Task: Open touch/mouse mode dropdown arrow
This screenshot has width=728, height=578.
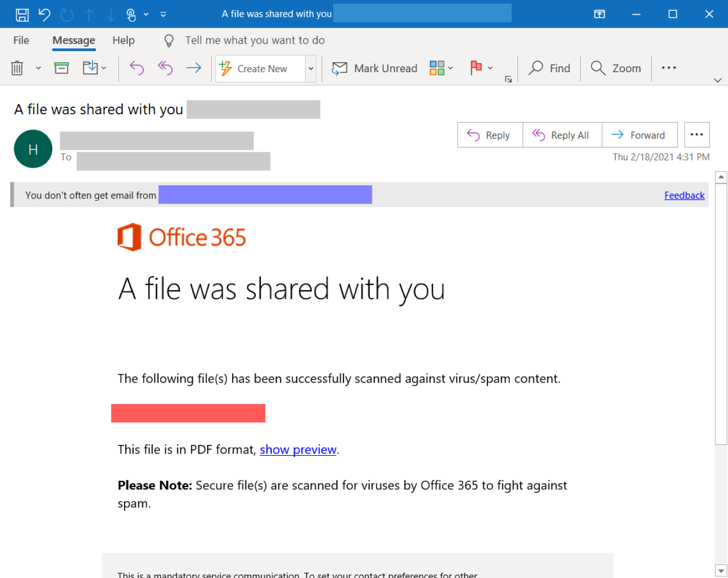Action: 146,14
